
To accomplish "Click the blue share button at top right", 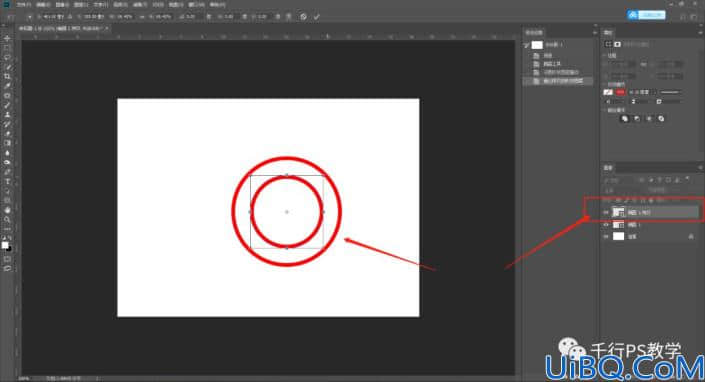I will tap(646, 15).
